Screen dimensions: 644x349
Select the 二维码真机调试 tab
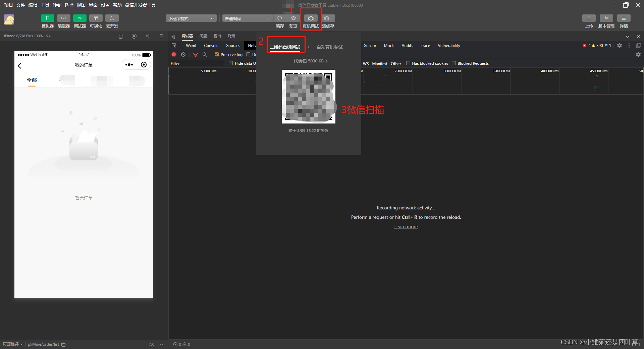click(285, 47)
